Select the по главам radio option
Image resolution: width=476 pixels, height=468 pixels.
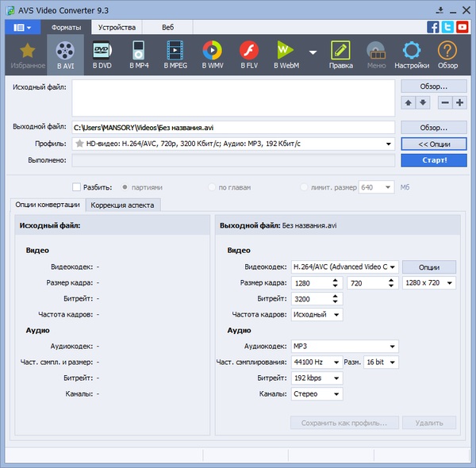point(211,187)
